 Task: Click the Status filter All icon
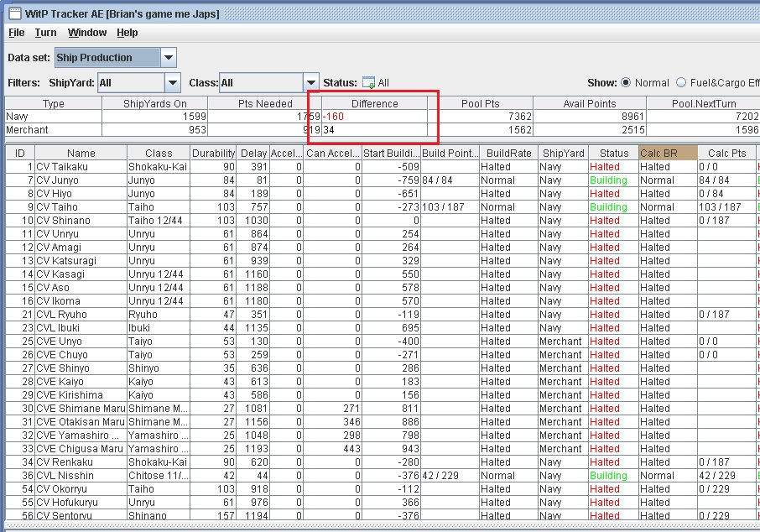pos(369,83)
